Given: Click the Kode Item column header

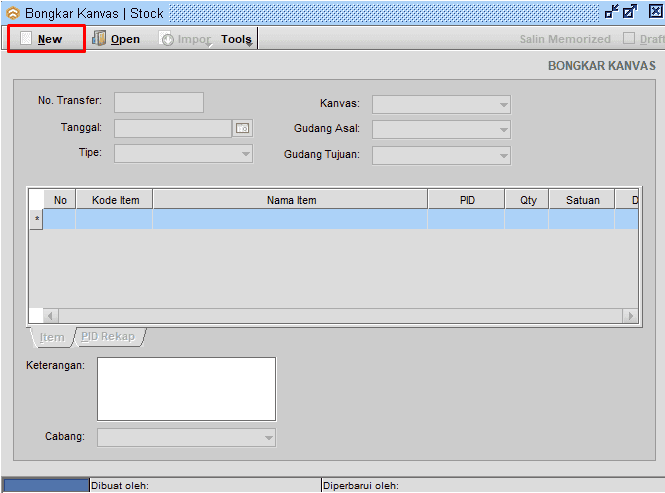Looking at the screenshot, I should tap(115, 200).
